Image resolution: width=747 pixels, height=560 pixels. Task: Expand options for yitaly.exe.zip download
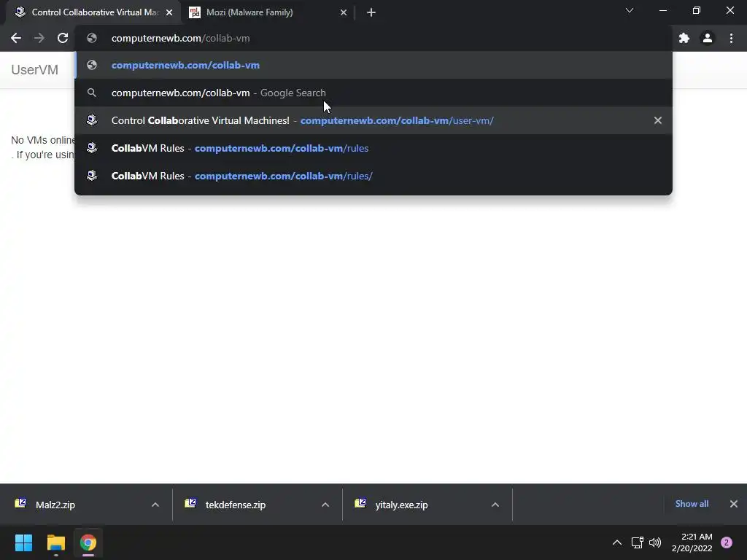(495, 505)
